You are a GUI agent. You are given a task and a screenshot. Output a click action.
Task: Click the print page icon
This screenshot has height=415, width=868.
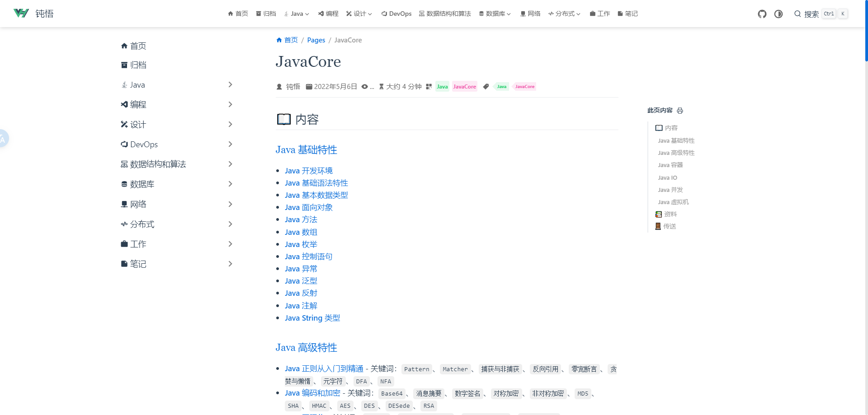tap(680, 111)
